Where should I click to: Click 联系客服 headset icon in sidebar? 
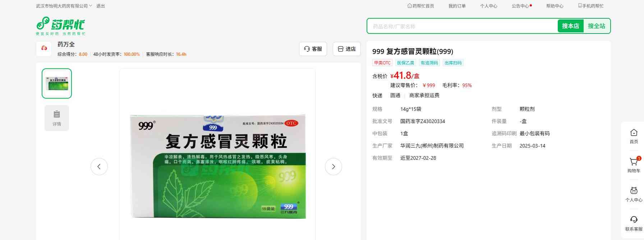pyautogui.click(x=634, y=220)
